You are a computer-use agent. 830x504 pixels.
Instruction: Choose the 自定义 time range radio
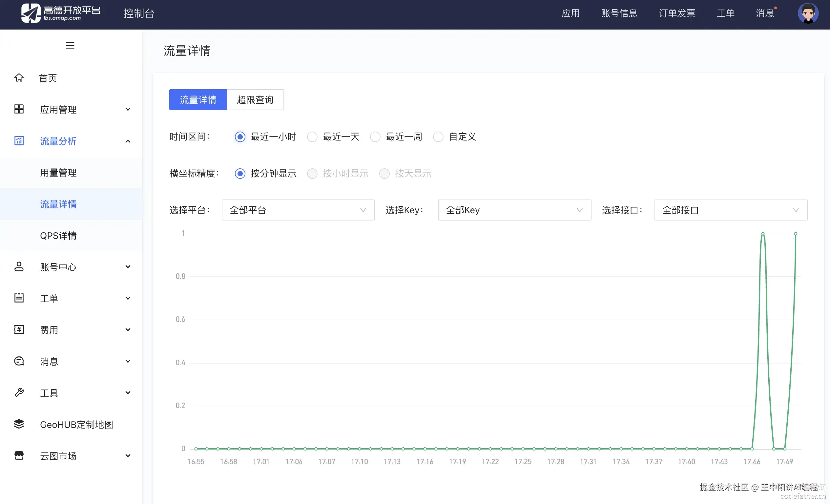[x=438, y=137]
